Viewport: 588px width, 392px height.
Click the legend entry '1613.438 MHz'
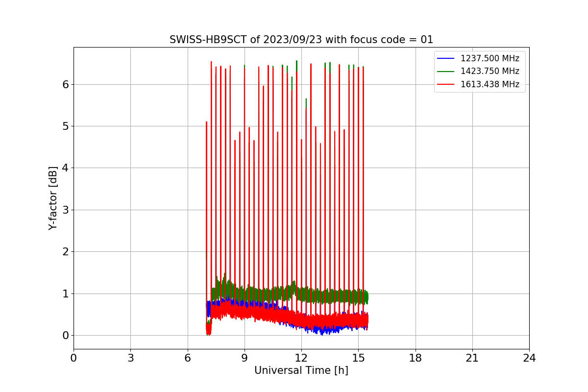(x=490, y=84)
